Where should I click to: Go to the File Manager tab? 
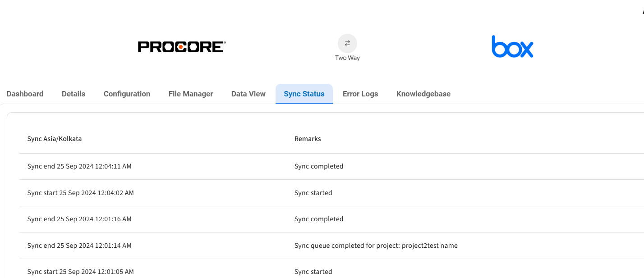coord(191,94)
